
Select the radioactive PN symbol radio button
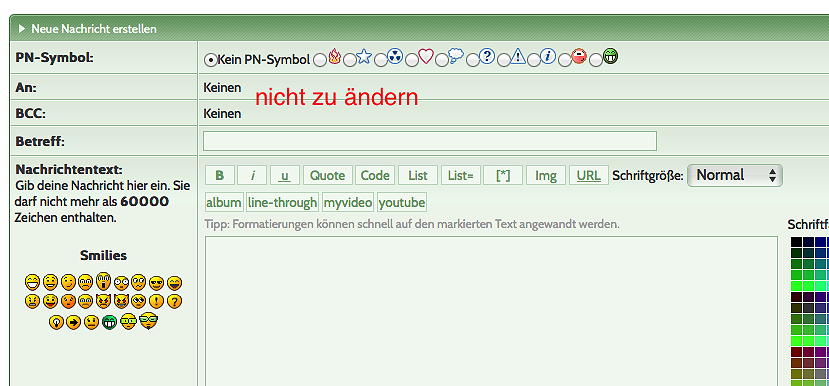pyautogui.click(x=380, y=60)
